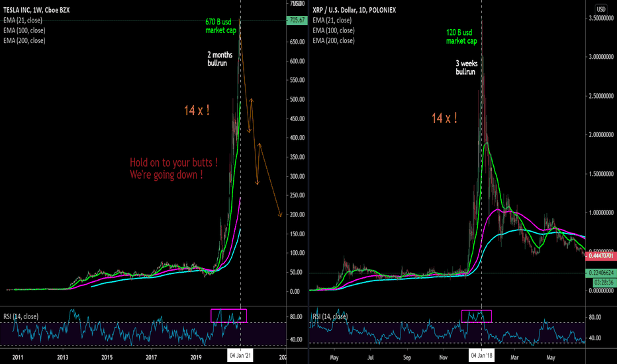Click 350.00 on the Tesla price axis

(x=297, y=157)
